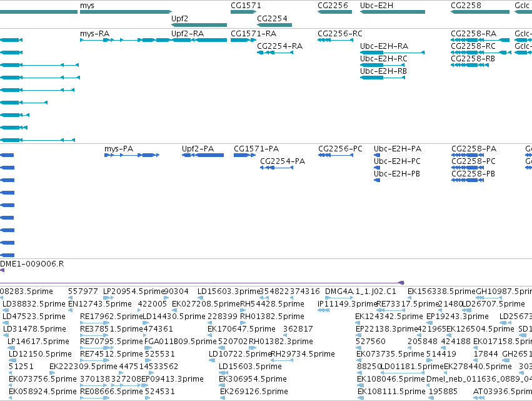Click EST EP09413.3prime
The height and width of the screenshot is (401, 532).
173,379
